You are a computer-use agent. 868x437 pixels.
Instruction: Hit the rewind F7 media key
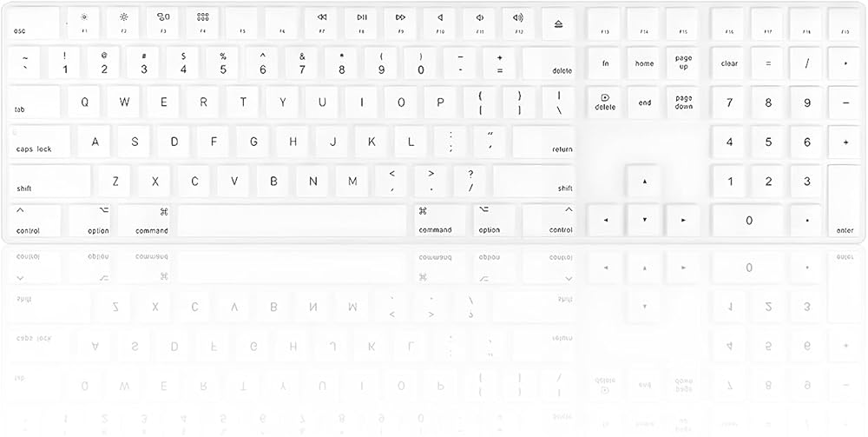[x=321, y=23]
